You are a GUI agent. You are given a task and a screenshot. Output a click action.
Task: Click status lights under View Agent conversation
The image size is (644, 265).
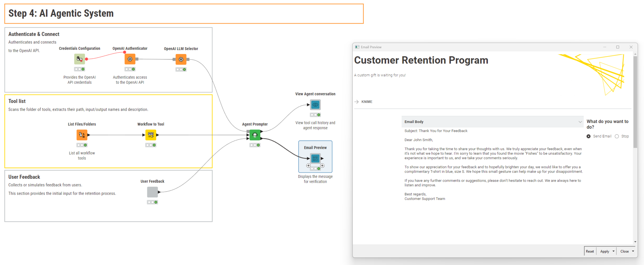(315, 115)
